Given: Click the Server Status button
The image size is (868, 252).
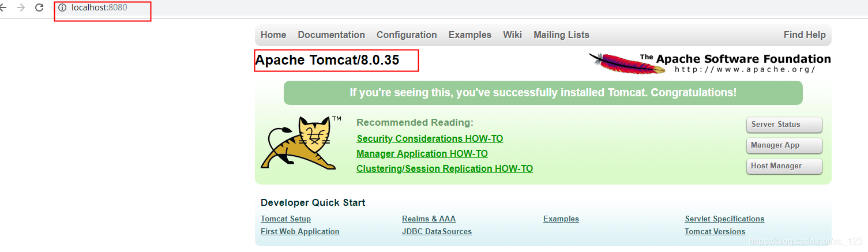Looking at the screenshot, I should (784, 125).
